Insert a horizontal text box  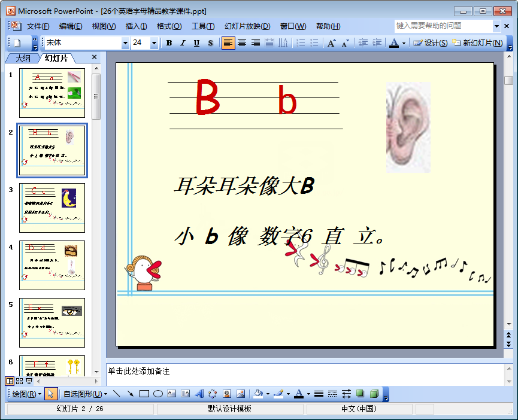click(172, 394)
